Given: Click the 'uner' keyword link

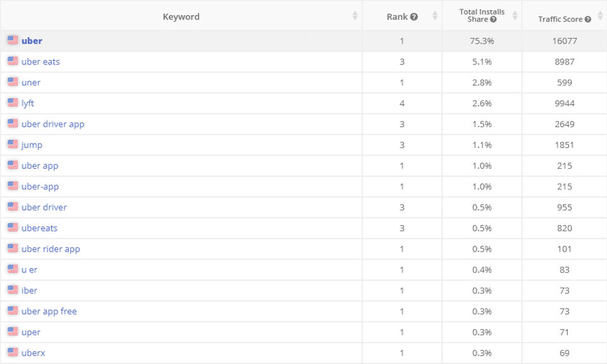Looking at the screenshot, I should (x=31, y=82).
